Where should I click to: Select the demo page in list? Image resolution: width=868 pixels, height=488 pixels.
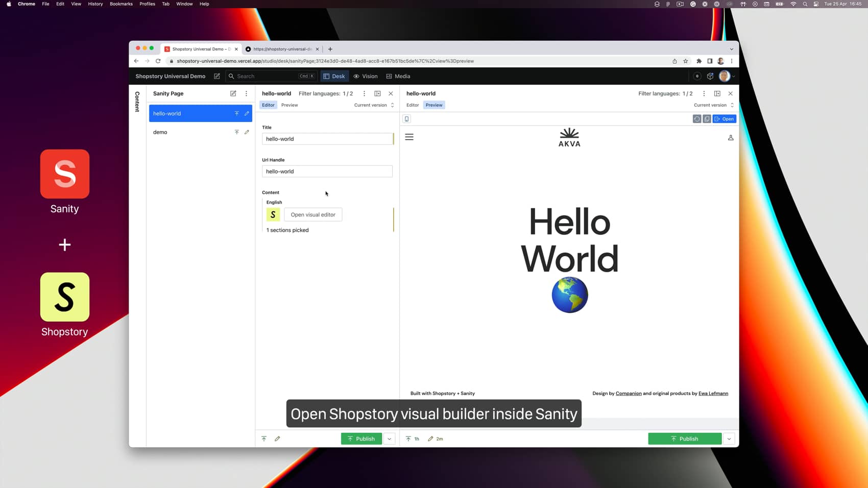click(201, 132)
